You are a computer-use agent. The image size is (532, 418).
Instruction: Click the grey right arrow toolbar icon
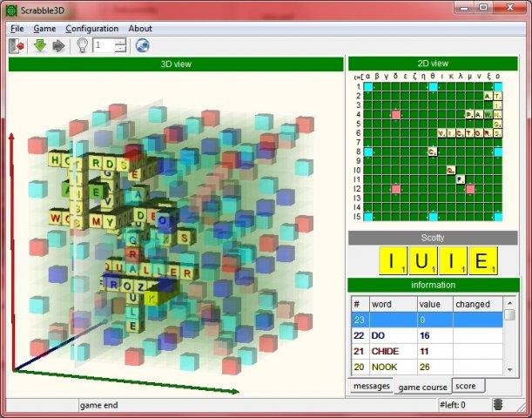point(58,45)
